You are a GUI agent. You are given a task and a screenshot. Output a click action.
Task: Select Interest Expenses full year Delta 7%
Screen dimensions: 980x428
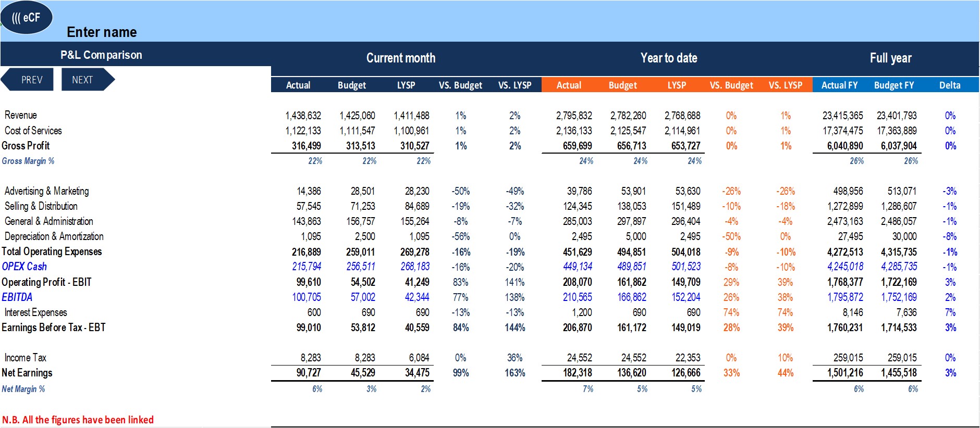pyautogui.click(x=950, y=312)
